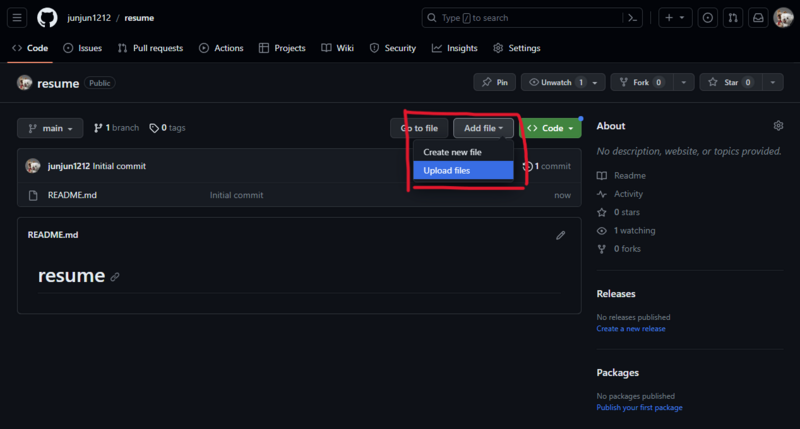800x429 pixels.
Task: Switch to the Security tab
Action: pyautogui.click(x=393, y=48)
